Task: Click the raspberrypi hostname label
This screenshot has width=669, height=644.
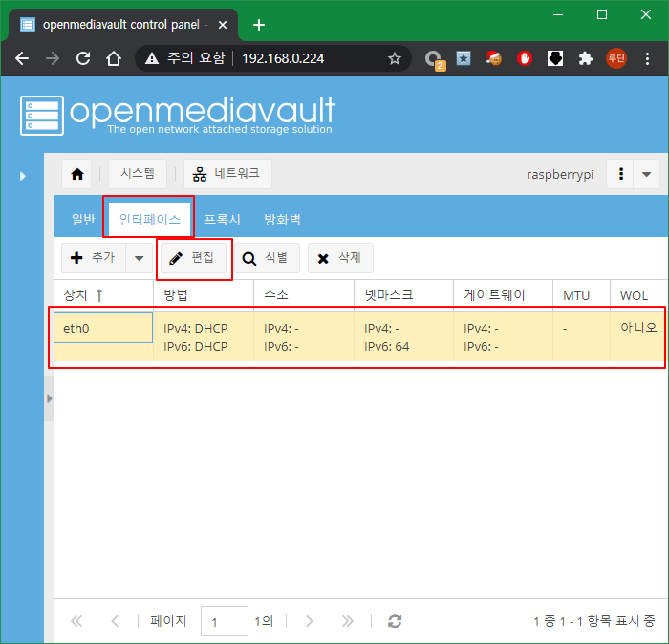Action: point(560,175)
